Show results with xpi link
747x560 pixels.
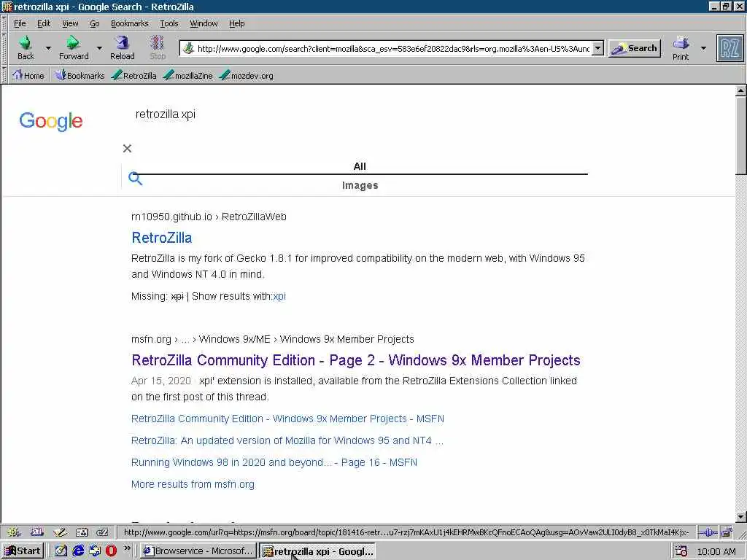(x=279, y=296)
